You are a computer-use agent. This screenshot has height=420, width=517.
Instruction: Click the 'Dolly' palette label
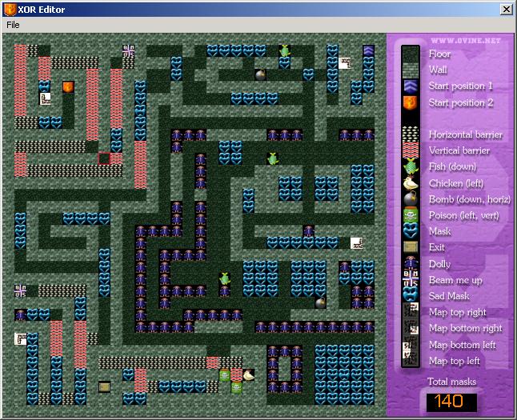(439, 264)
